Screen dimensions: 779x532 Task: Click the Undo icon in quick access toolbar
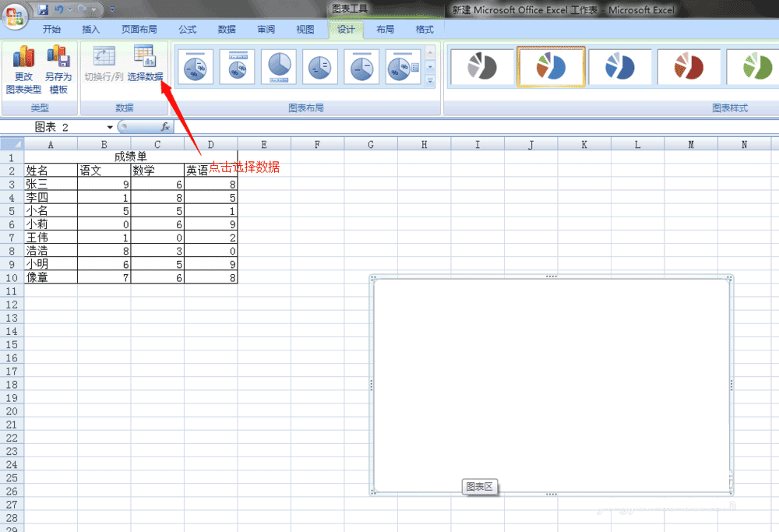59,9
